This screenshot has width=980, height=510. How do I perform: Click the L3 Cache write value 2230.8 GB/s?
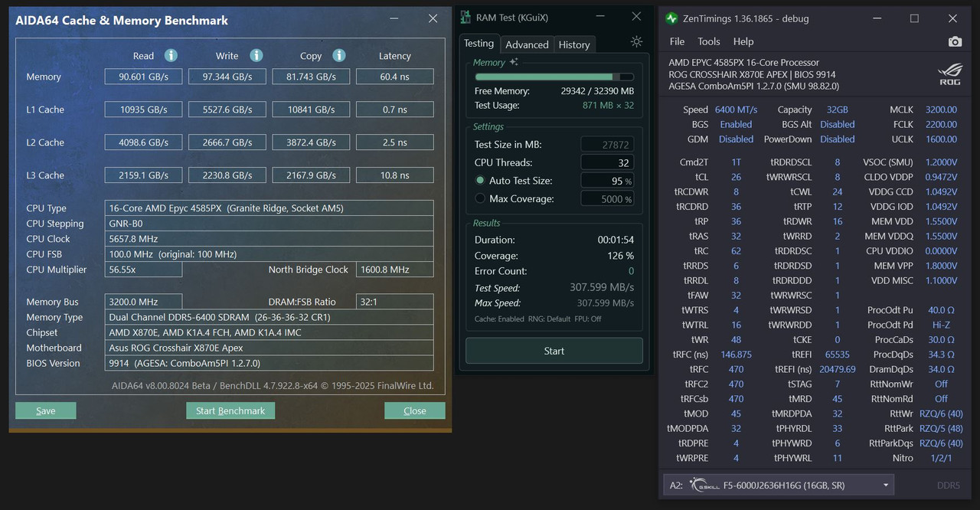(227, 175)
